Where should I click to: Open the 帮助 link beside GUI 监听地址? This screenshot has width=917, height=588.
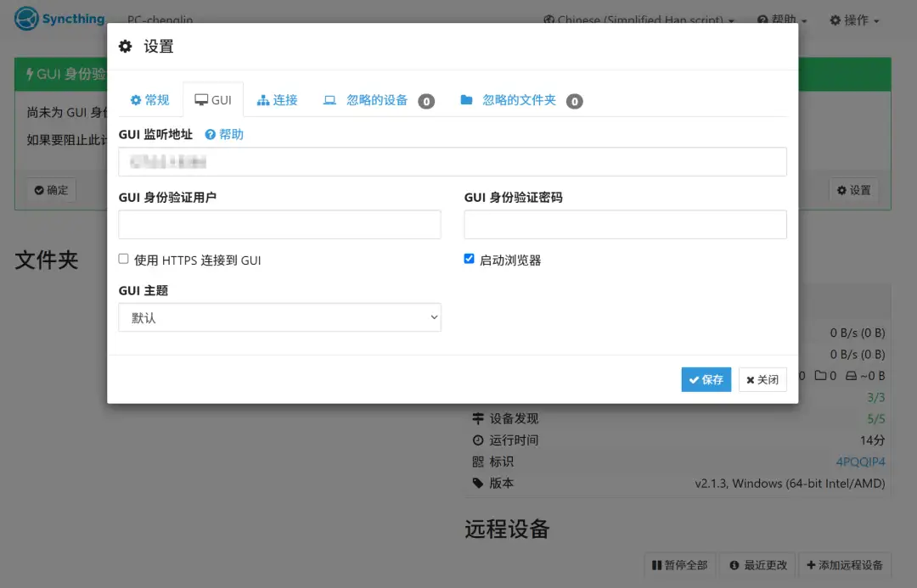click(x=224, y=134)
